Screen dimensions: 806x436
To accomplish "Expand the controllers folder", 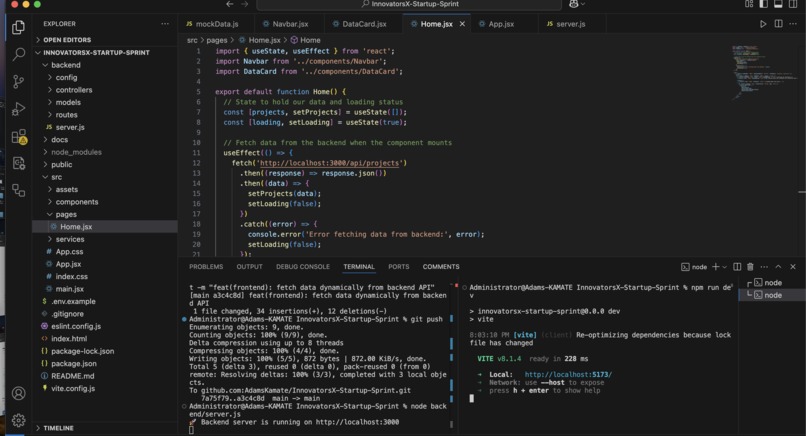I will tap(74, 89).
